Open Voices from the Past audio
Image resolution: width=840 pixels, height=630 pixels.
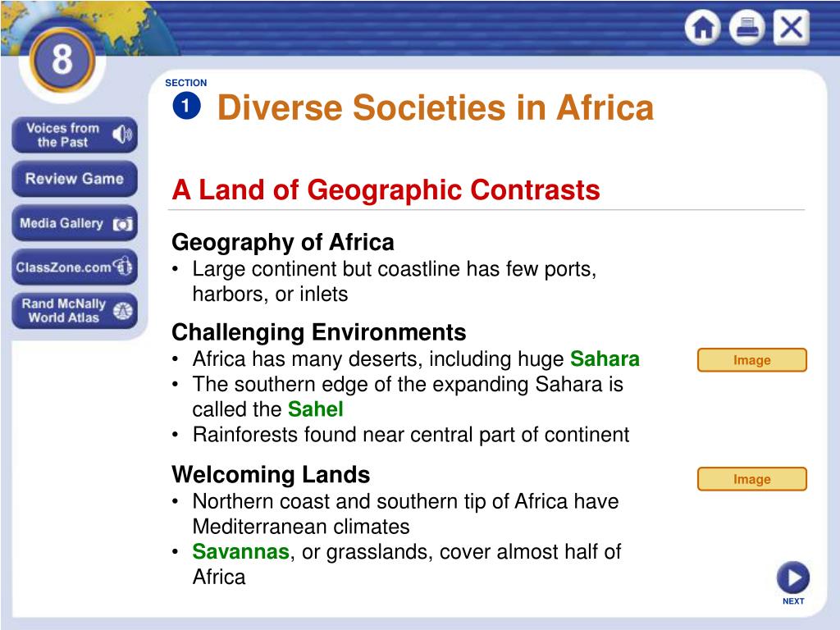click(x=75, y=135)
